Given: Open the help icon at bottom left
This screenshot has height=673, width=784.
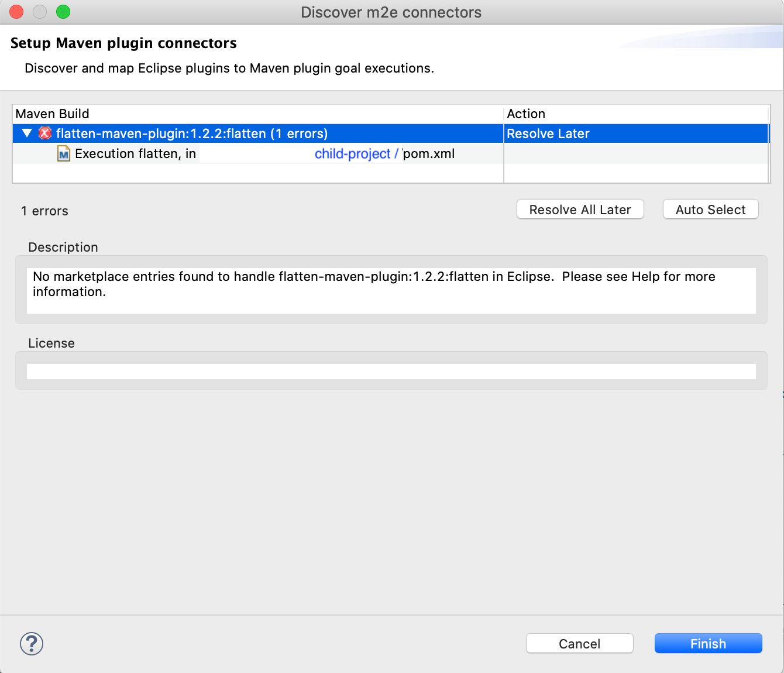Looking at the screenshot, I should pyautogui.click(x=32, y=643).
